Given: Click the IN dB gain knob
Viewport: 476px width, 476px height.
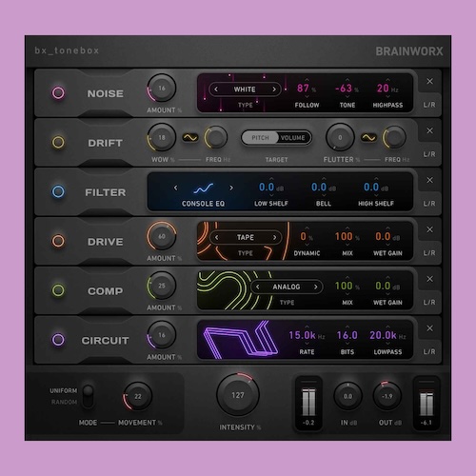Looking at the screenshot, I should (347, 396).
